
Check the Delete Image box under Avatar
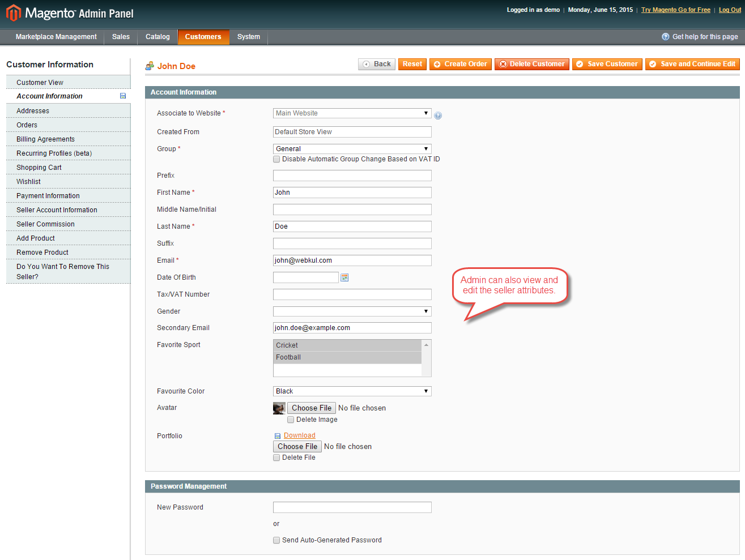(291, 419)
